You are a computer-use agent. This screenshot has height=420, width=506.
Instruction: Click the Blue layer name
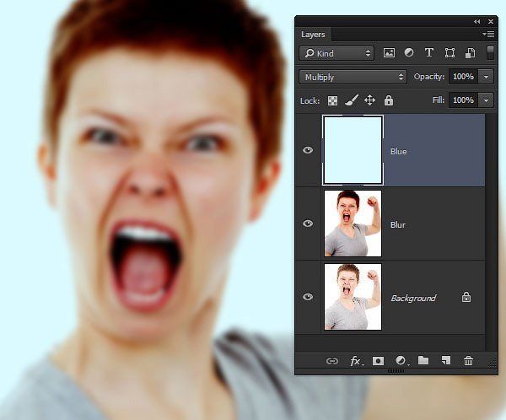point(399,152)
